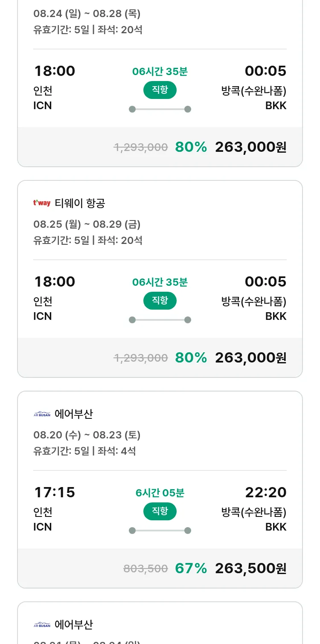Tap the 67% discount label
This screenshot has width=320, height=644.
191,568
